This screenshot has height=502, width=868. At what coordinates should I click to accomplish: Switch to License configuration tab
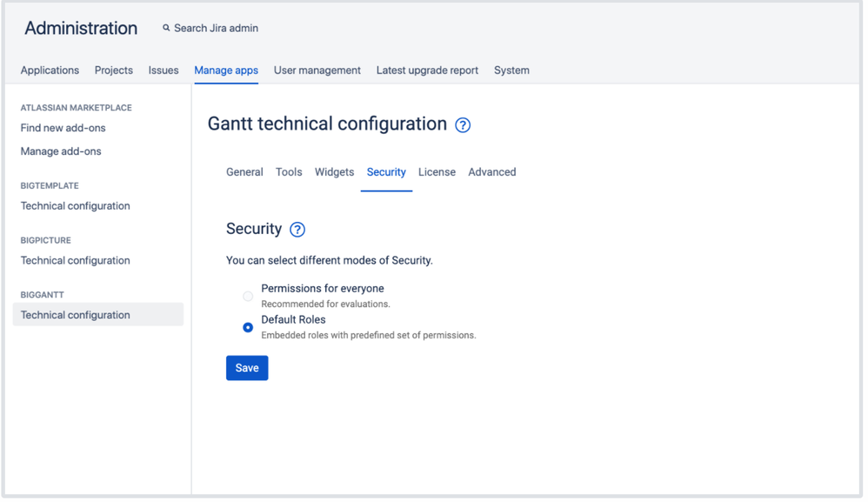[x=437, y=172]
